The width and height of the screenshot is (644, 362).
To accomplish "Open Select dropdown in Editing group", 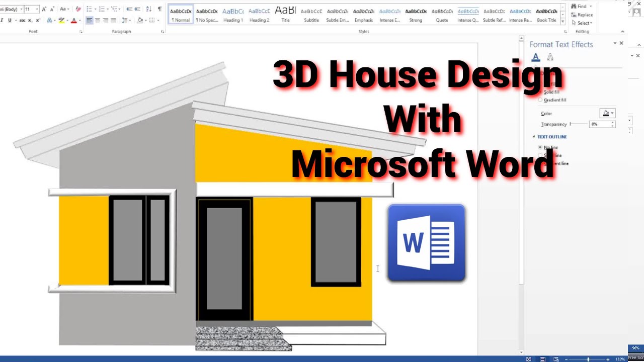I will (583, 23).
